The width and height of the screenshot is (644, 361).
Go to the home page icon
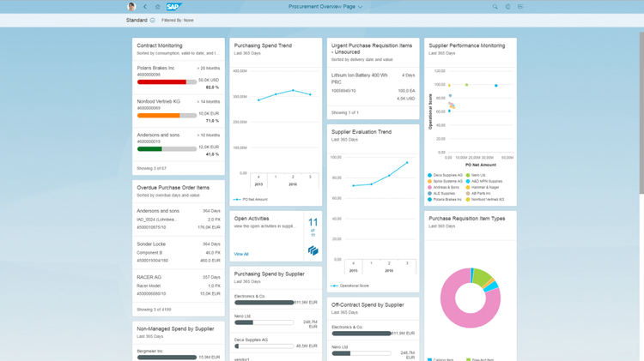point(157,7)
